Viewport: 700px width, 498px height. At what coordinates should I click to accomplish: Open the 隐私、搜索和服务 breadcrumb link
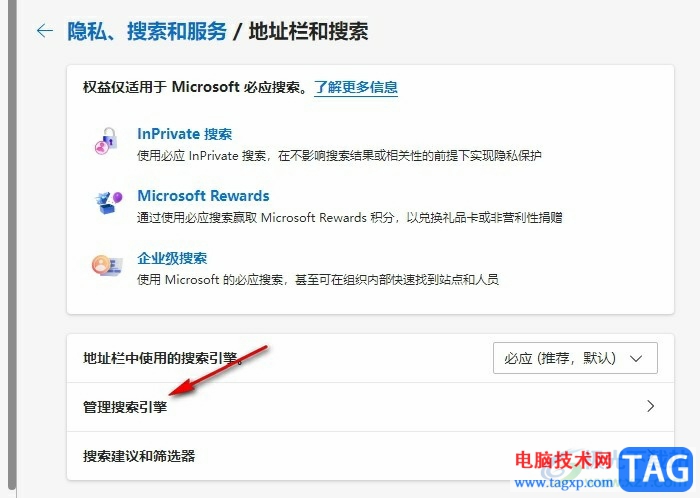click(147, 31)
